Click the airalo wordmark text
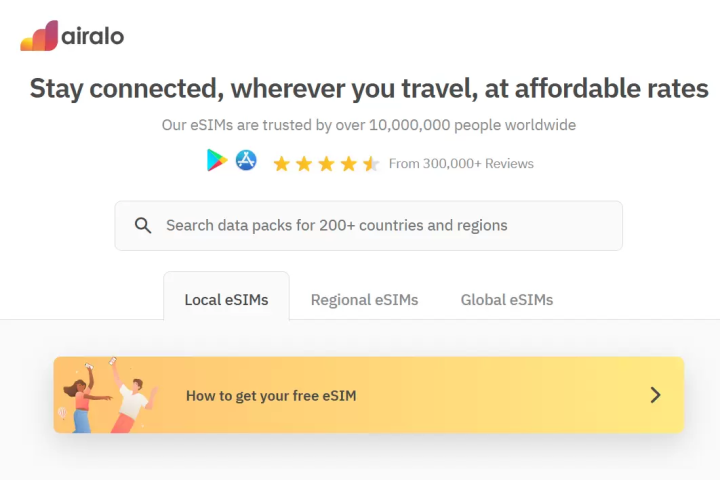The height and width of the screenshot is (480, 720). 92,36
